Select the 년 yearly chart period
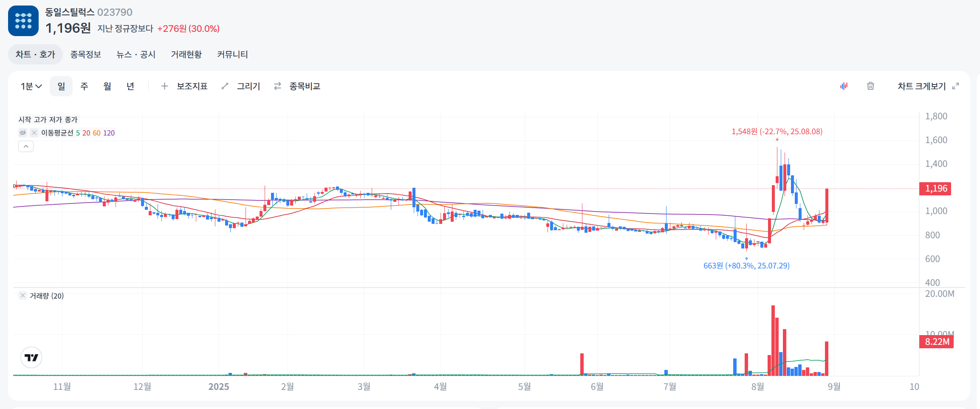This screenshot has width=980, height=409. click(x=130, y=86)
